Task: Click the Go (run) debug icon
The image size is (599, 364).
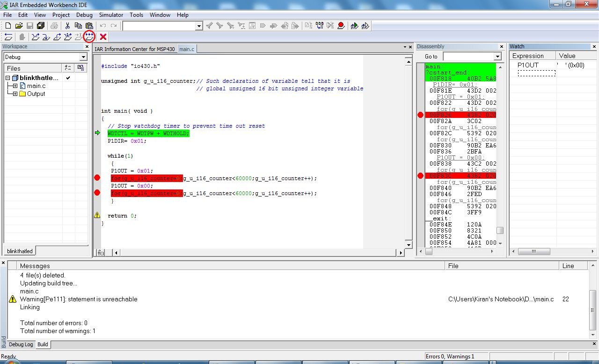Action: point(89,36)
